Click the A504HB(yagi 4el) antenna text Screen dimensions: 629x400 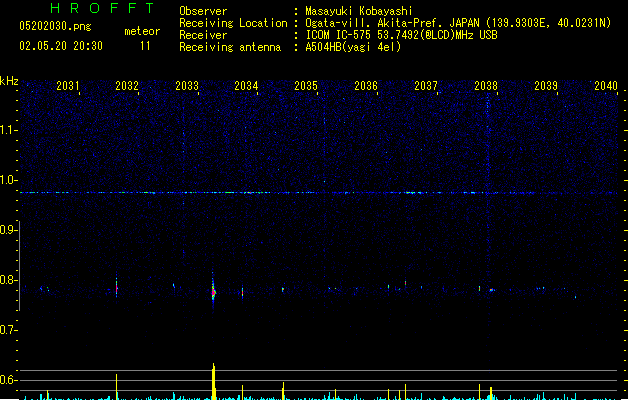353,47
